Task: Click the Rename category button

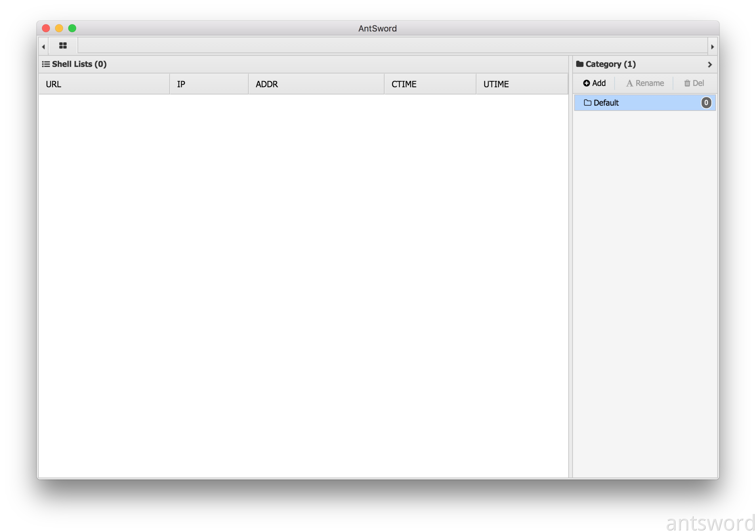Action: click(645, 83)
